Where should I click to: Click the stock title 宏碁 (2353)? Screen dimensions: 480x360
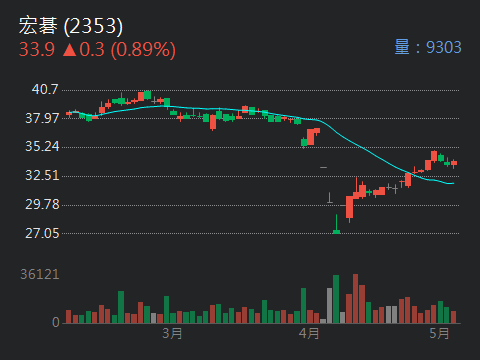pyautogui.click(x=71, y=26)
